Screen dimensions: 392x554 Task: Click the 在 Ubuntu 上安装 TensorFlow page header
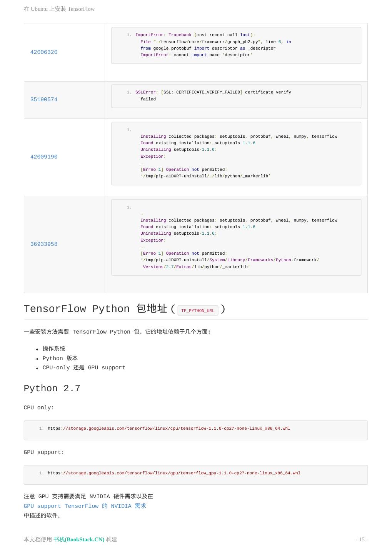(x=59, y=9)
